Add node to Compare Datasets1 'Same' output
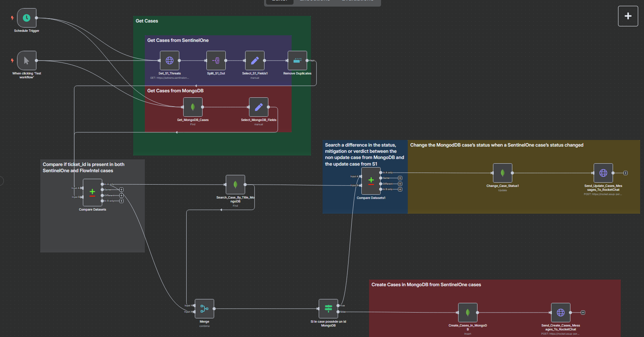Screen dimensions: 644x337 click(400, 178)
